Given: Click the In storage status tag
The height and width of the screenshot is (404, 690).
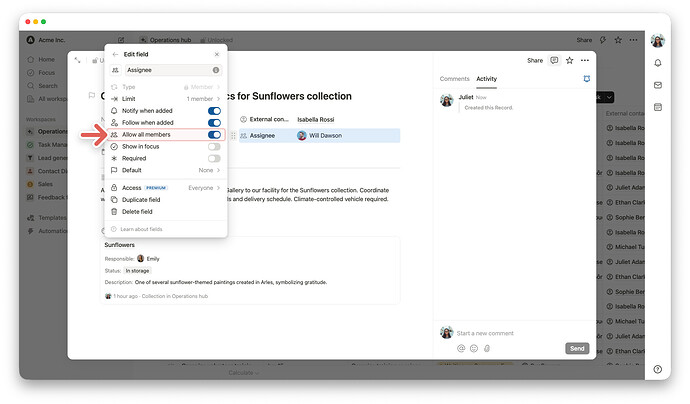Looking at the screenshot, I should [137, 271].
